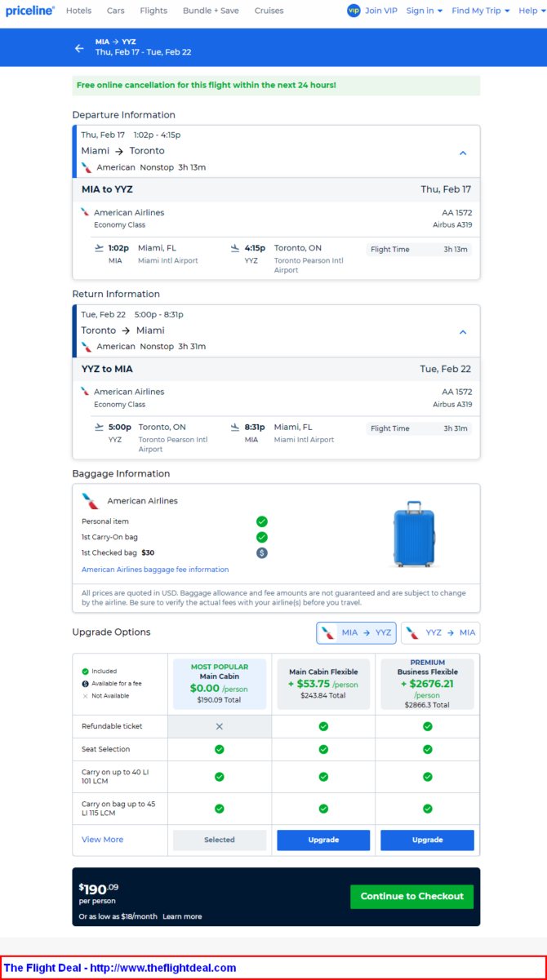Click the Priceline logo
The image size is (547, 980).
[x=30, y=11]
